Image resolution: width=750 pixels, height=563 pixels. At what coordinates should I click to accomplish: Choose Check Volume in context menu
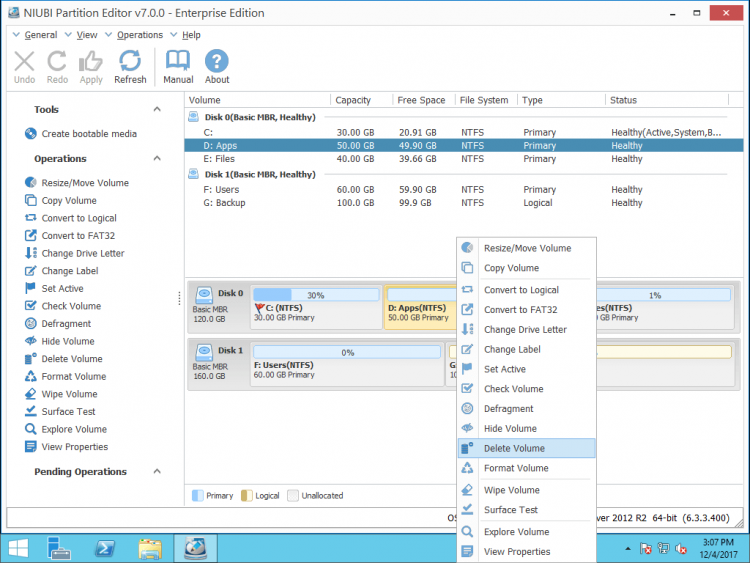(527, 389)
